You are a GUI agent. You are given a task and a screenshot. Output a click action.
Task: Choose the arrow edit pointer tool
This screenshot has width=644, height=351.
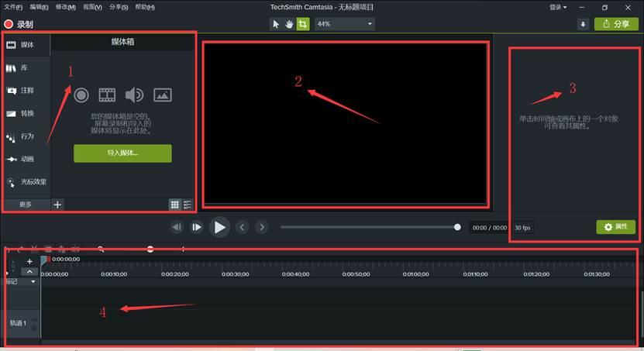pyautogui.click(x=276, y=24)
